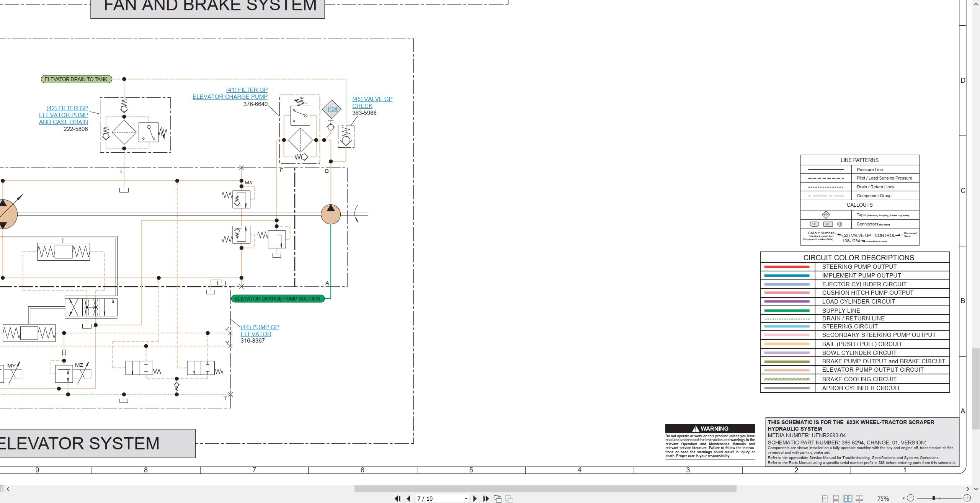Open the 75% zoom level dropdown
The width and height of the screenshot is (980, 503).
[903, 498]
